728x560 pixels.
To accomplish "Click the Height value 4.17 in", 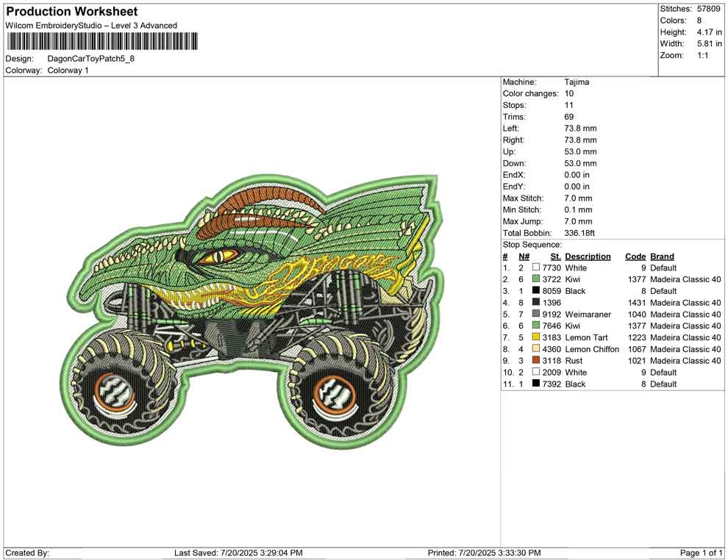I will [x=709, y=32].
